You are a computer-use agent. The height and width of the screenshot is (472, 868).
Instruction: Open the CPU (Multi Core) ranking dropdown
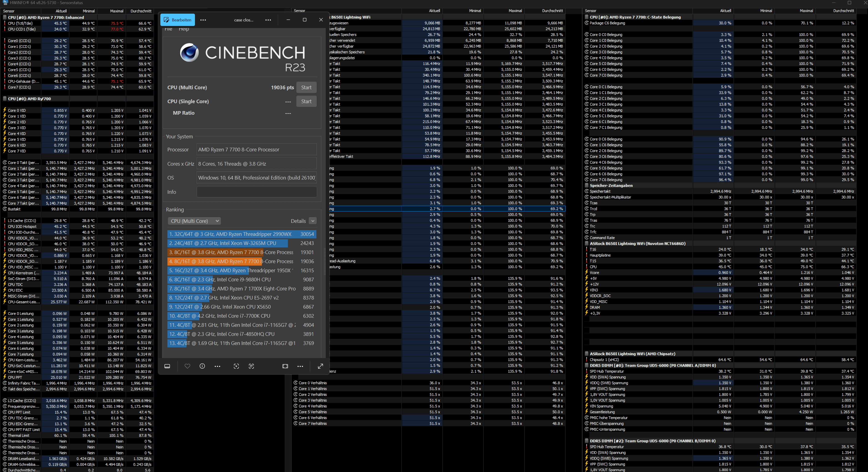click(x=194, y=221)
